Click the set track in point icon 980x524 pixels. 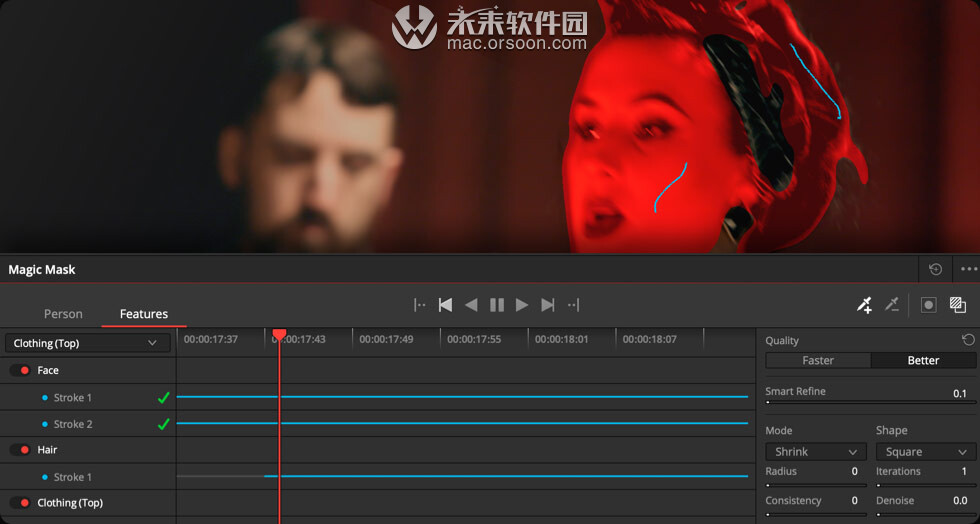pyautogui.click(x=419, y=305)
